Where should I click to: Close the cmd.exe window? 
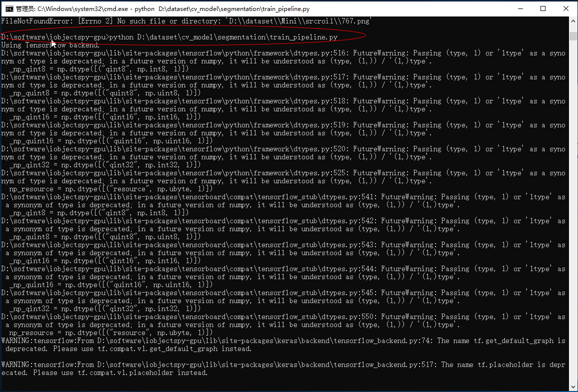pyautogui.click(x=566, y=8)
